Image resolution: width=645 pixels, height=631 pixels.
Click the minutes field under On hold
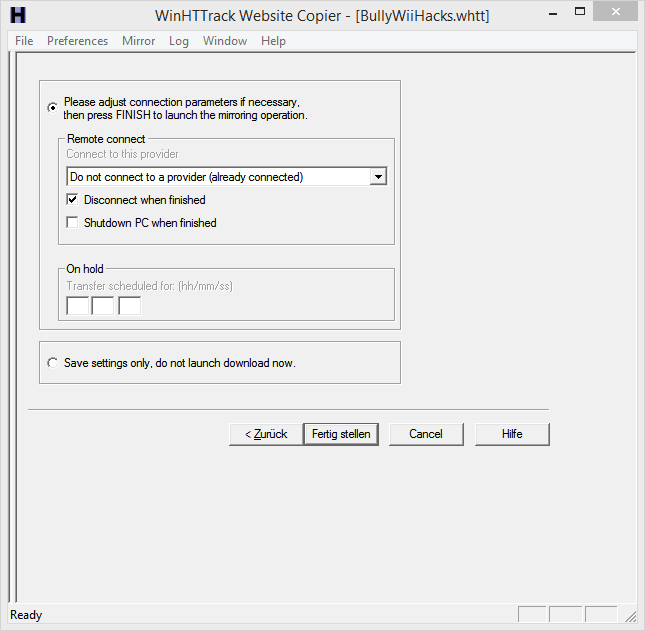coord(102,306)
